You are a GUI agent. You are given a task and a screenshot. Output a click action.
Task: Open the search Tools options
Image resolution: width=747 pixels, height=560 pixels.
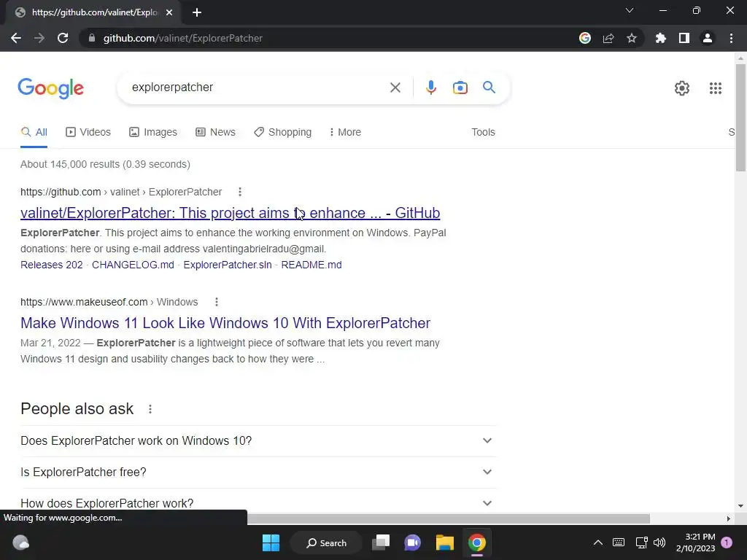[483, 132]
